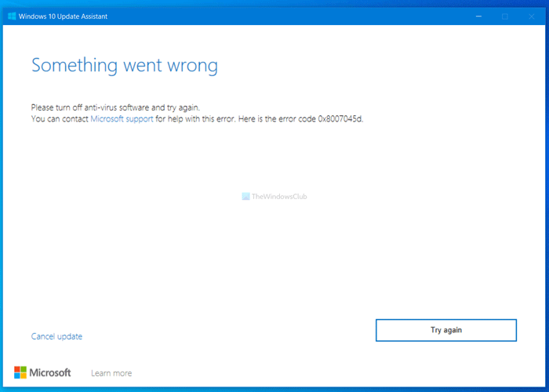Click the 'Windows 10 Update Assistant' window title

click(x=63, y=16)
